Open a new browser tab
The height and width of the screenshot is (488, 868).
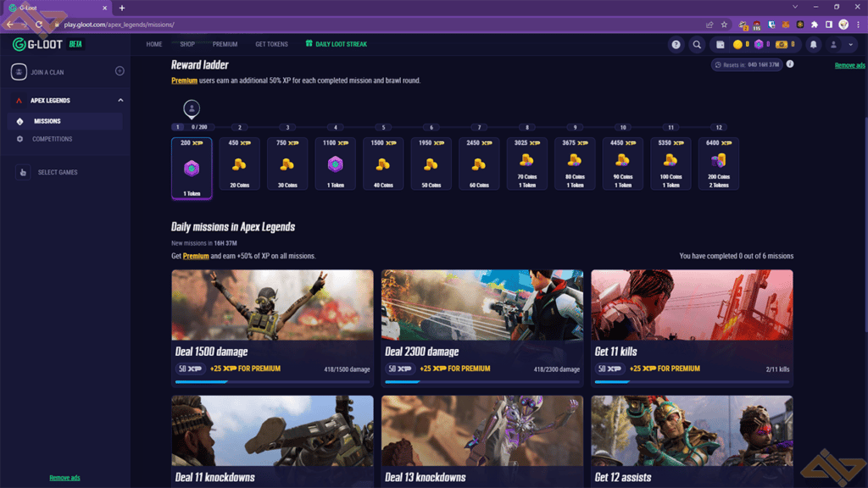(122, 8)
